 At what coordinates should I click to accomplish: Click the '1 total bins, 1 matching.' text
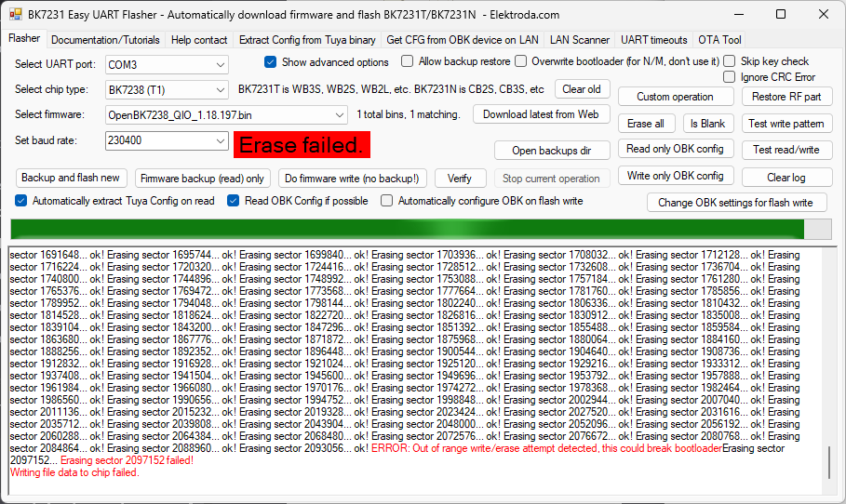click(x=409, y=114)
